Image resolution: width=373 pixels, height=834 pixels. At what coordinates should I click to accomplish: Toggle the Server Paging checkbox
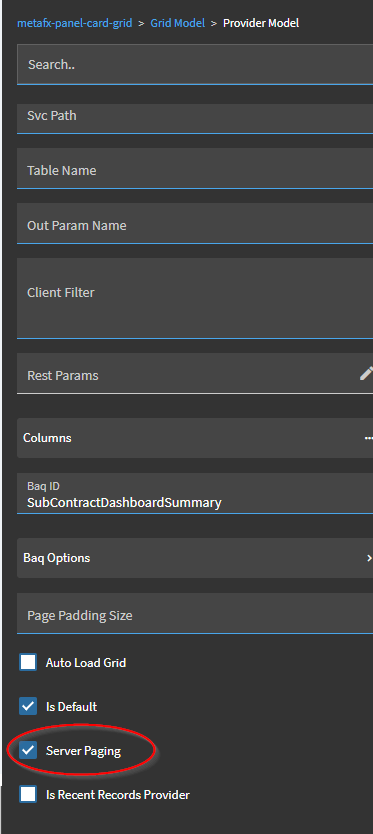[28, 750]
